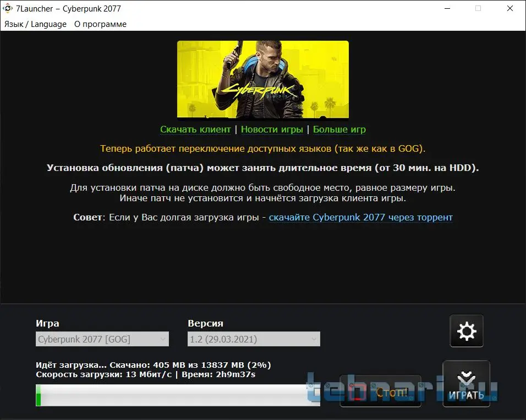Minimize the 7Launcher window
The width and height of the screenshot is (526, 420).
click(x=447, y=8)
